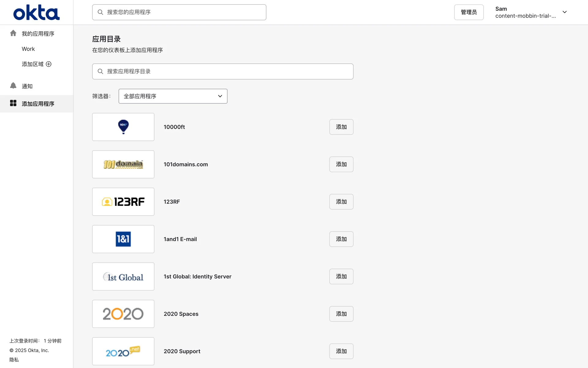Click the plus icon next to 添加区域

pyautogui.click(x=49, y=64)
